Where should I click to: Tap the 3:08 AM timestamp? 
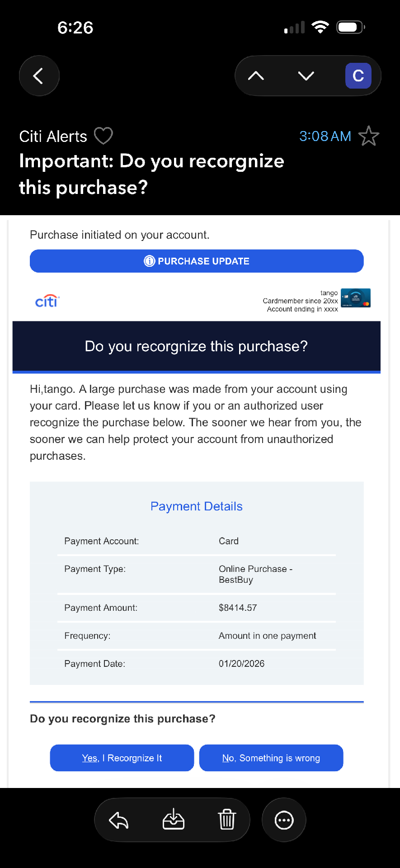[325, 136]
